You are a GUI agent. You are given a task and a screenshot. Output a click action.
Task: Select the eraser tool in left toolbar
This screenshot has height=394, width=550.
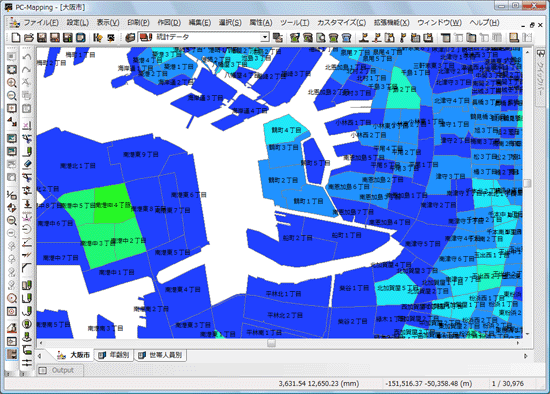click(27, 164)
